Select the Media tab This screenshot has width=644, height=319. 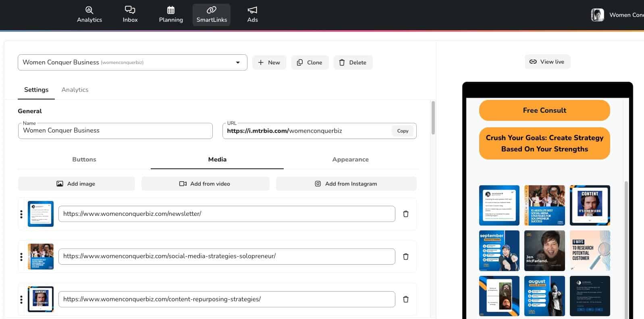[217, 159]
